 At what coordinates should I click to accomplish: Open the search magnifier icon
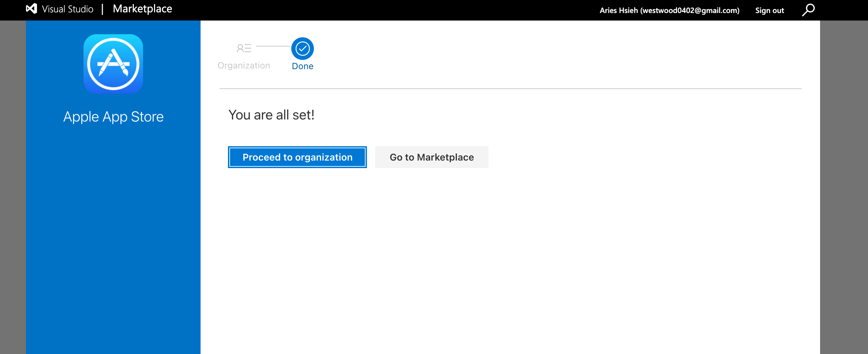coord(808,10)
